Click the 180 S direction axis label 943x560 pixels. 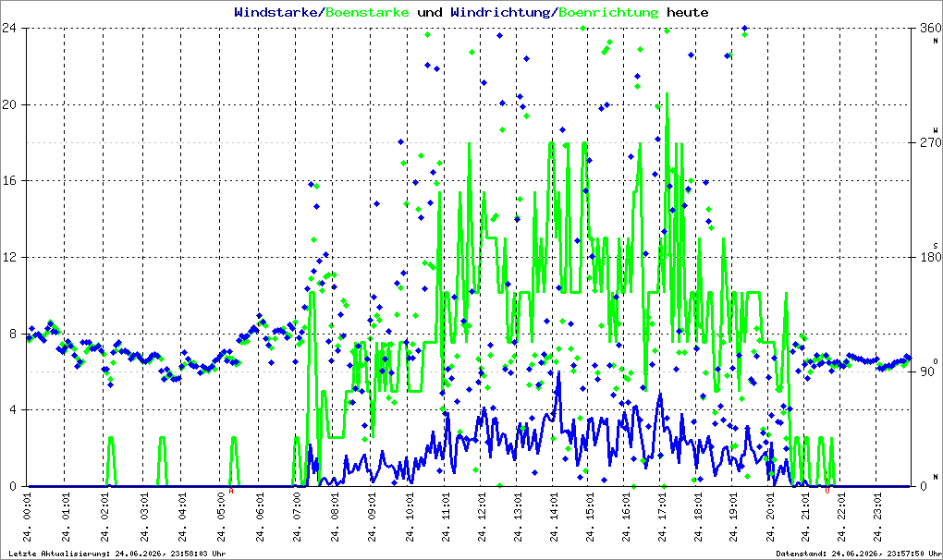(930, 257)
